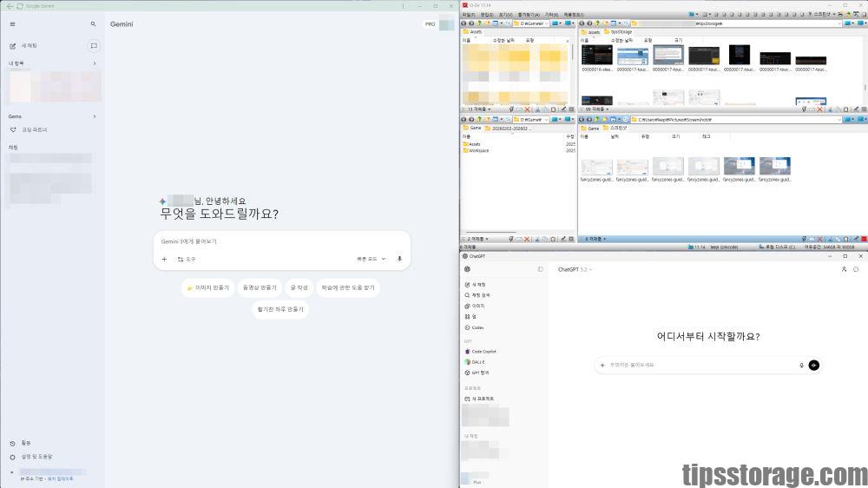Toggle the ChatGPT sidebar collapse icon
This screenshot has height=488, width=868.
pos(540,269)
